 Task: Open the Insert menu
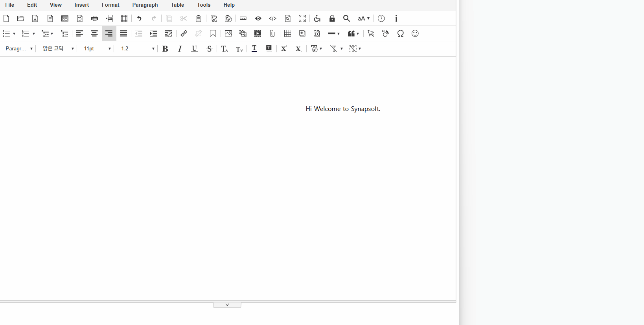(82, 5)
